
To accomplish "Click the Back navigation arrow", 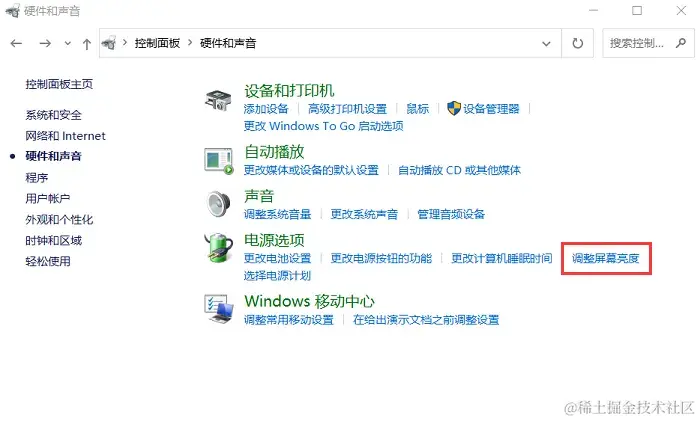I will coord(17,43).
